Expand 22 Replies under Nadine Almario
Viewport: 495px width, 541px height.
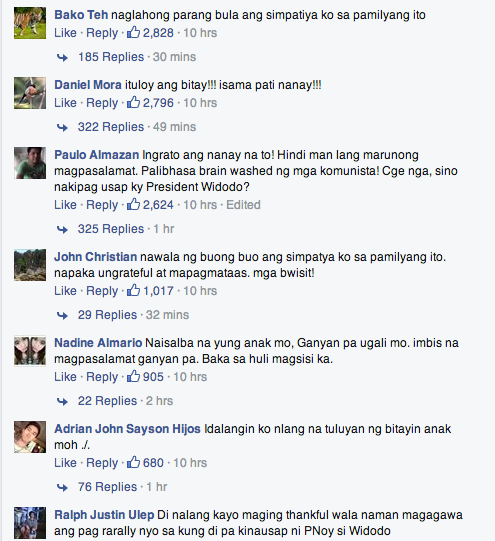coord(107,401)
